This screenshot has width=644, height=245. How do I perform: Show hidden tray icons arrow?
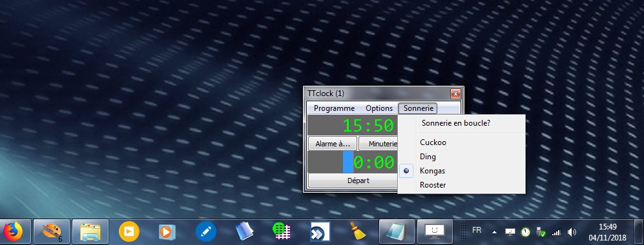tap(495, 232)
